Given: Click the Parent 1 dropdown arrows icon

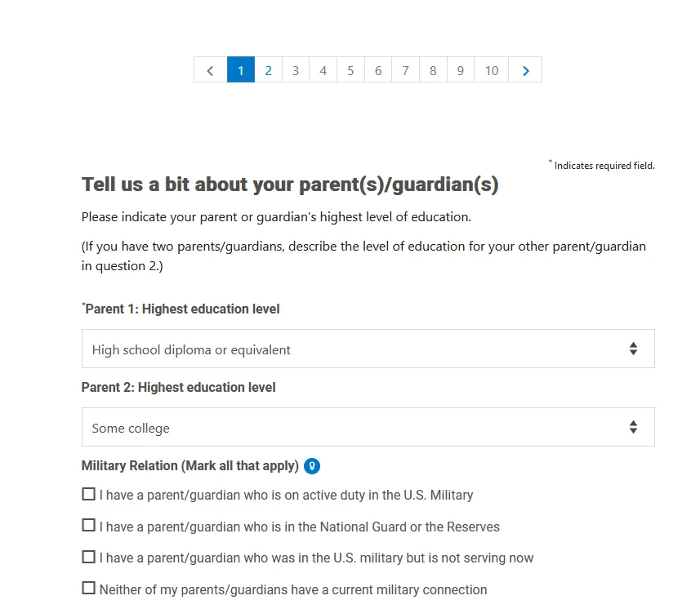Looking at the screenshot, I should tap(633, 349).
